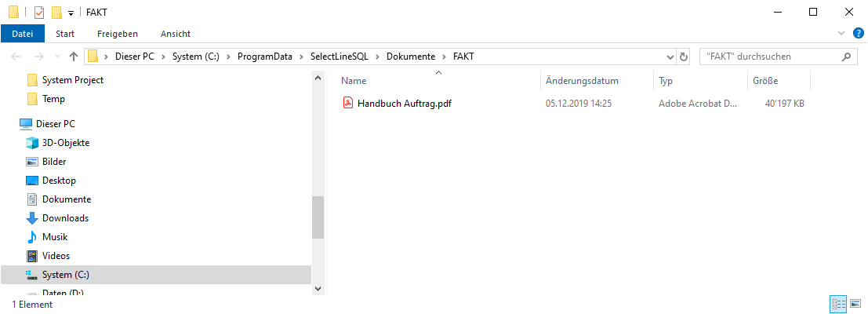The width and height of the screenshot is (868, 314).
Task: Switch to the Ansicht ribbon tab
Action: [175, 34]
